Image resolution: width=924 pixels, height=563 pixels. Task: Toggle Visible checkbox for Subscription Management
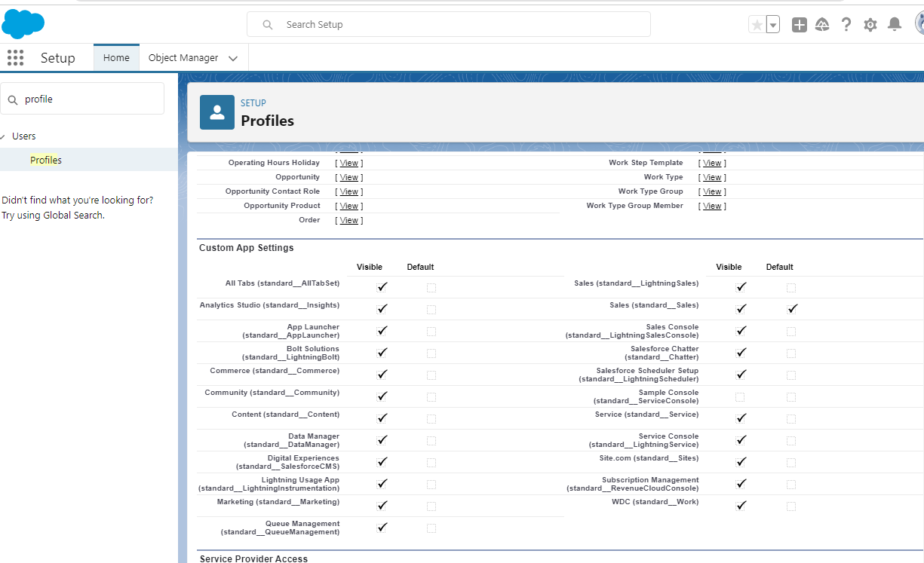pyautogui.click(x=741, y=484)
